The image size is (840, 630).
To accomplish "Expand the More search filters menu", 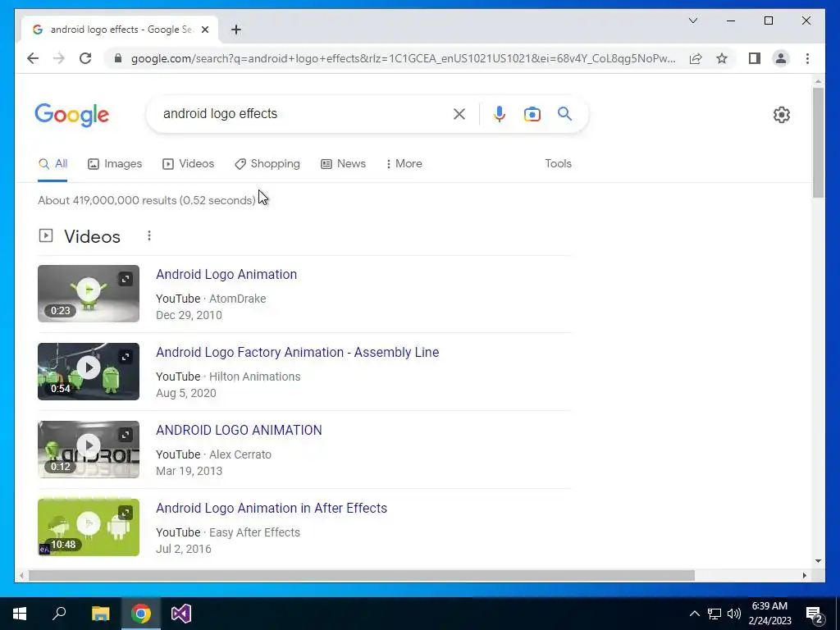I will (x=404, y=163).
